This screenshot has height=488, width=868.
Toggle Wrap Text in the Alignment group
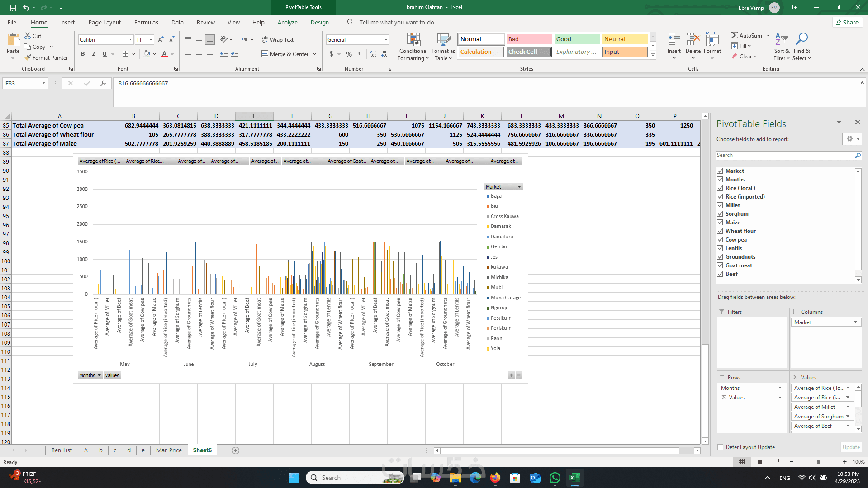tap(278, 40)
